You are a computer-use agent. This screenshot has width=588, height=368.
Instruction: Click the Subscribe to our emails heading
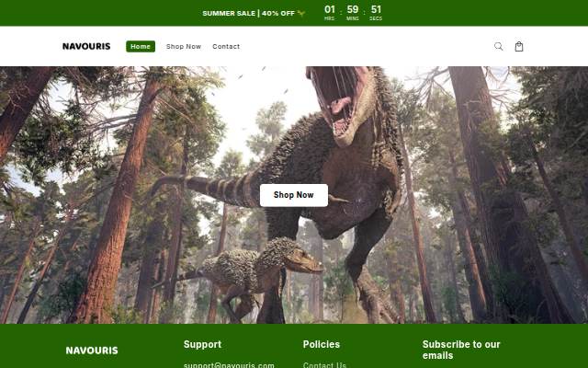[x=461, y=350]
